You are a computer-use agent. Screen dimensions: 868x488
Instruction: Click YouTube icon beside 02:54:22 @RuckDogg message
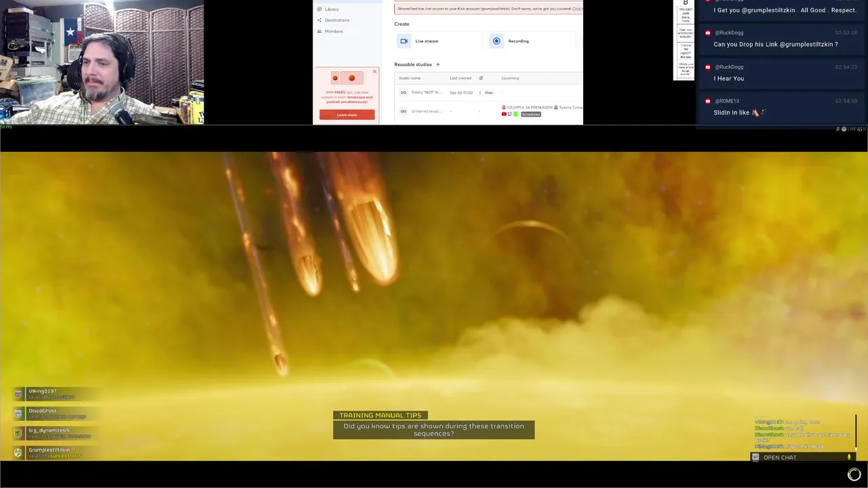(x=708, y=67)
